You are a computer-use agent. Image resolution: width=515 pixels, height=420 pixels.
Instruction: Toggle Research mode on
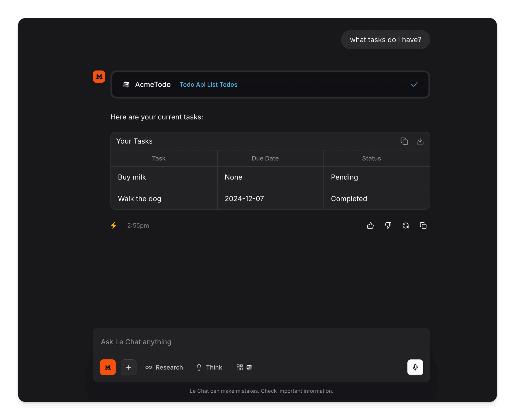pyautogui.click(x=164, y=367)
